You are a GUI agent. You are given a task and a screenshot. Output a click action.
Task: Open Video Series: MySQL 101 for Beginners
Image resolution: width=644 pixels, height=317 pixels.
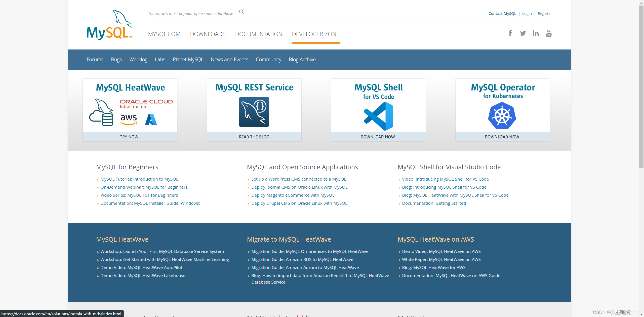(x=139, y=195)
